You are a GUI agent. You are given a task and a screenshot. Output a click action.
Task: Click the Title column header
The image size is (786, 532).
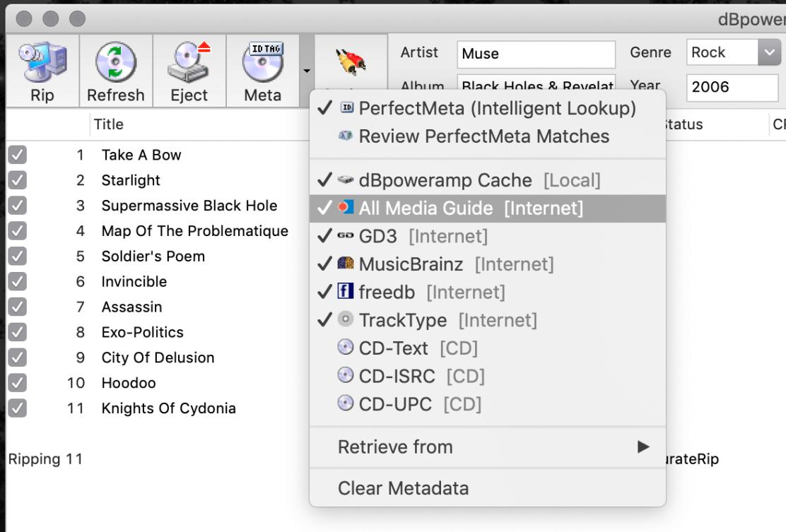point(109,124)
